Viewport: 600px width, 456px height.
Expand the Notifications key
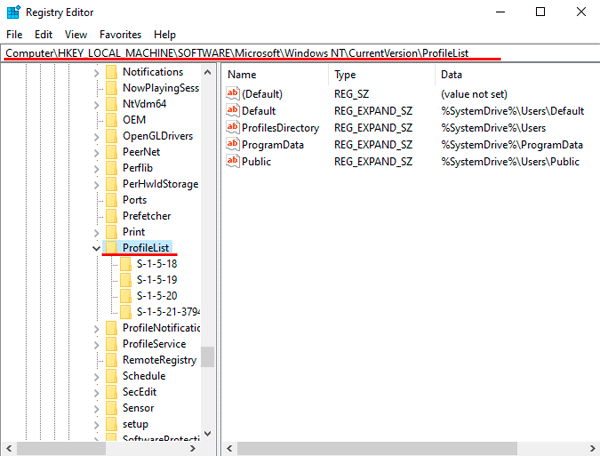pos(96,73)
